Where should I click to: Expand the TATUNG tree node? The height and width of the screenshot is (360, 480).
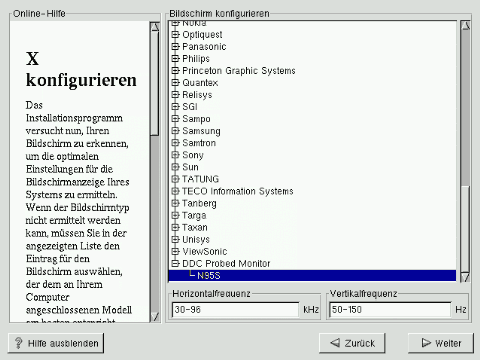175,179
